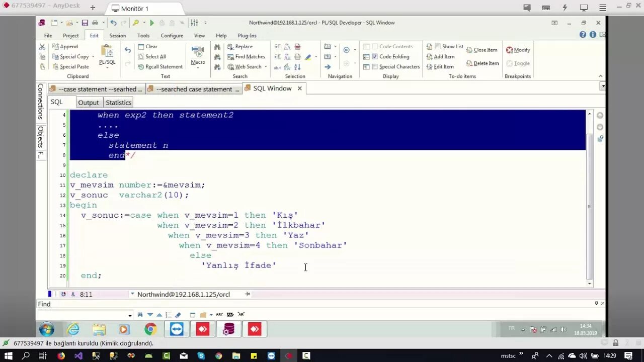Enable the Special Characters checkbox
The image size is (644, 362).
coord(374,67)
